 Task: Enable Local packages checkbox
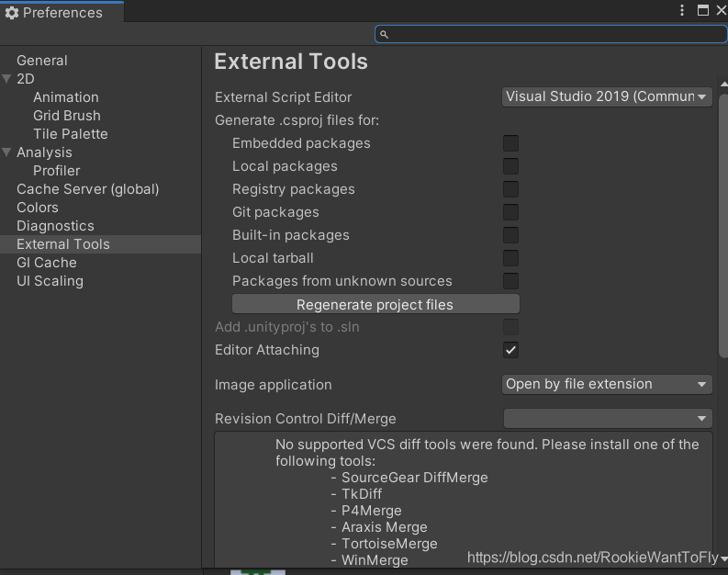510,166
